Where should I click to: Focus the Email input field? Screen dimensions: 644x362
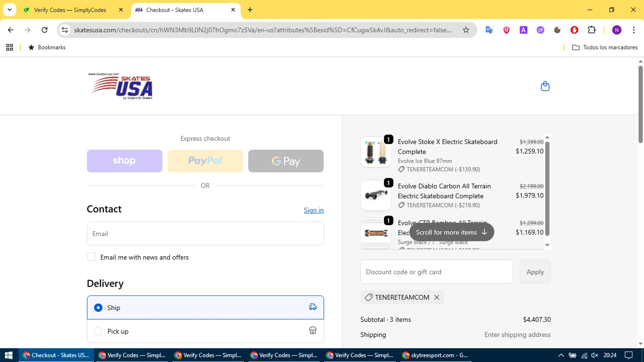pos(205,234)
